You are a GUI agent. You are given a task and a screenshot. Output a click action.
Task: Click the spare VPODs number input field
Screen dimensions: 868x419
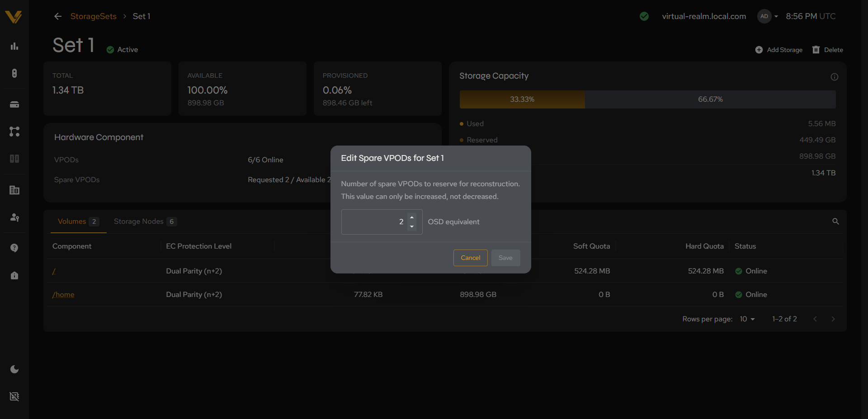click(382, 222)
